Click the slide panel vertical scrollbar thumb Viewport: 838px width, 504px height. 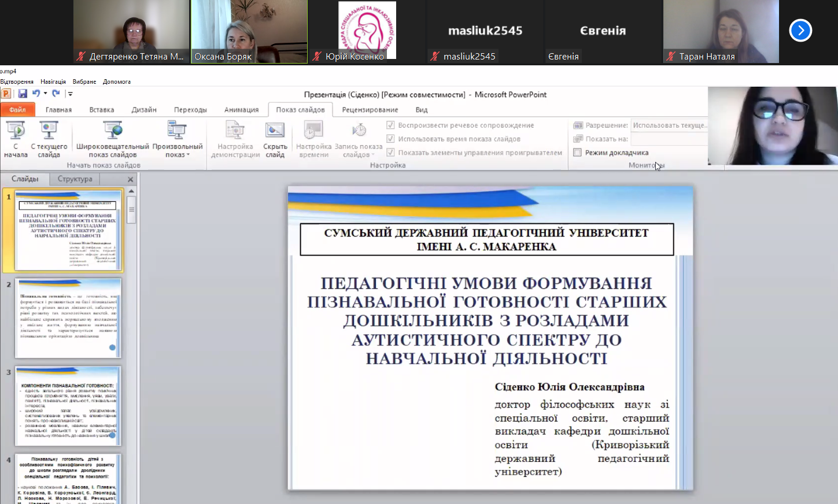(131, 209)
